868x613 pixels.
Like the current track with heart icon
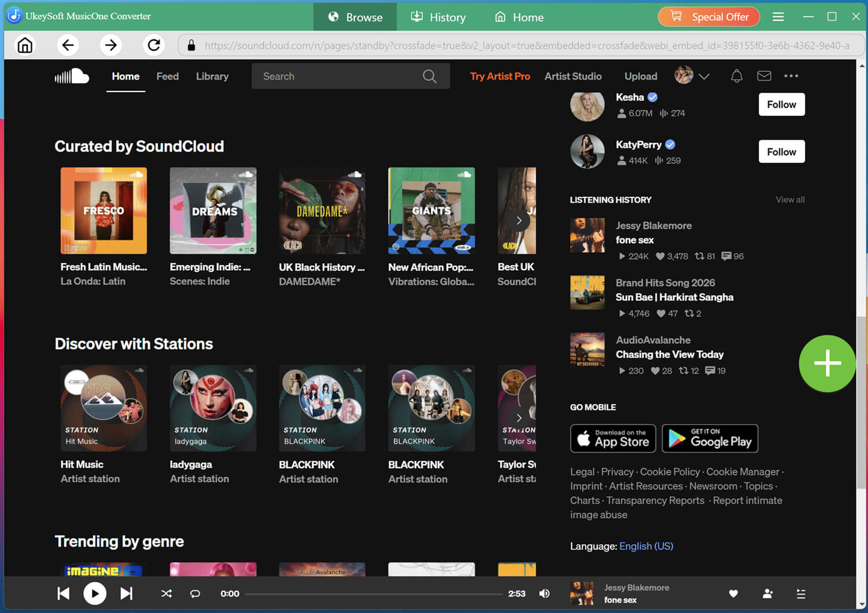pyautogui.click(x=733, y=593)
